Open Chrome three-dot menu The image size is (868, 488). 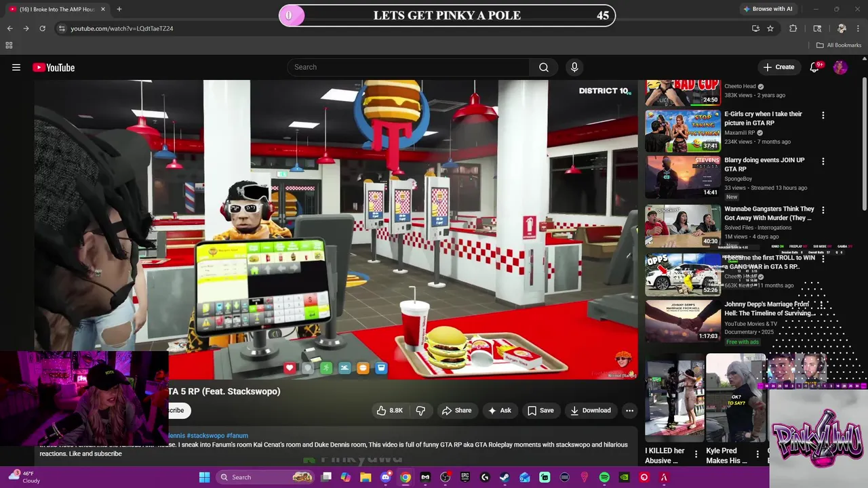click(x=859, y=28)
